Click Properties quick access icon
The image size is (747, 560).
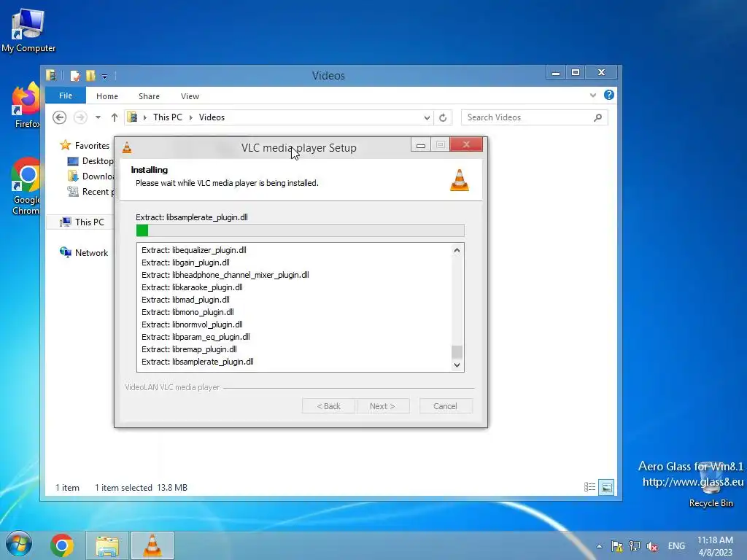[x=75, y=76]
